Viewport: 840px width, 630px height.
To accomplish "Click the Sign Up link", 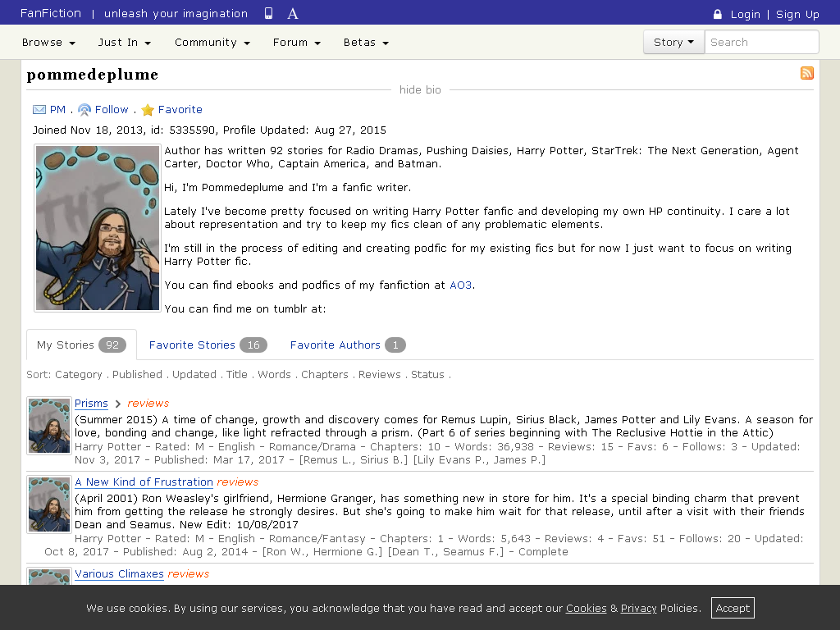I will (797, 15).
